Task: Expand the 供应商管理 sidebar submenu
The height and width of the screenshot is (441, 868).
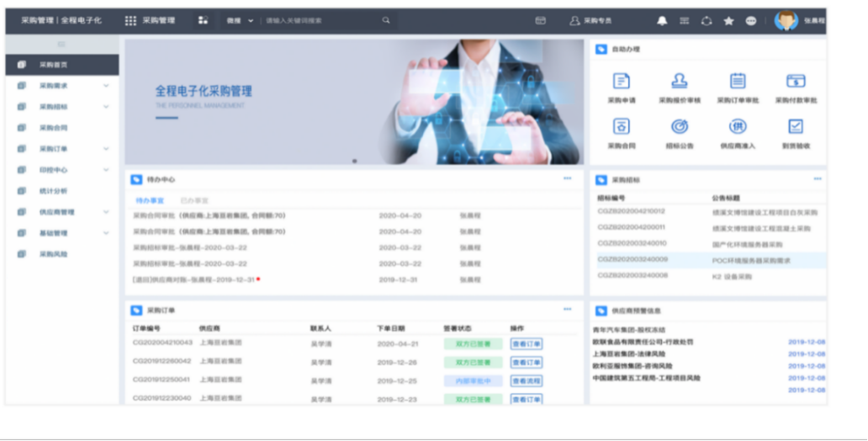Action: pos(106,212)
